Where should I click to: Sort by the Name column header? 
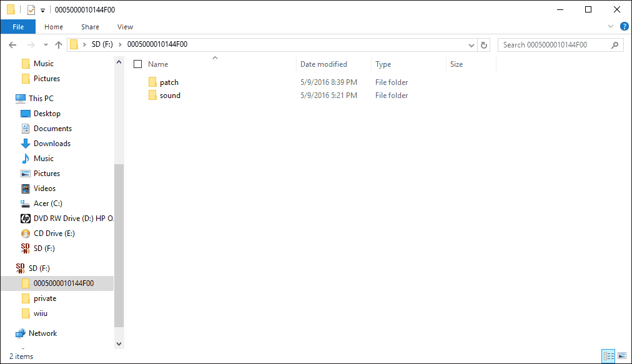[157, 64]
